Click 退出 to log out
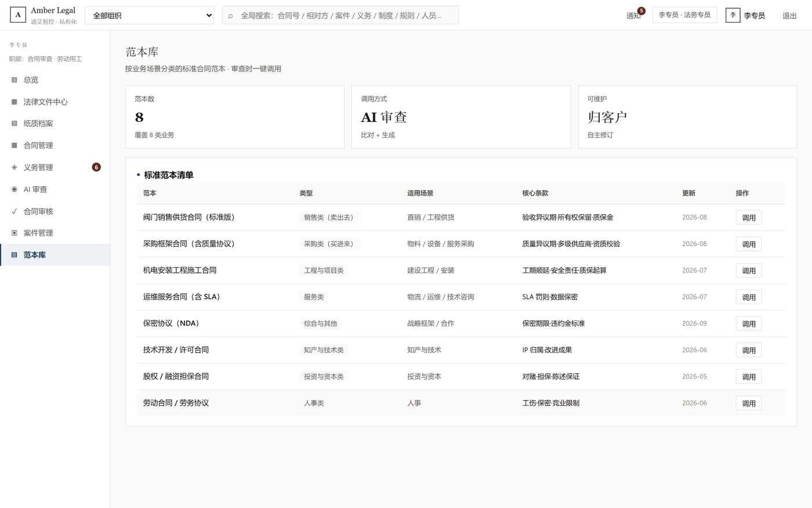This screenshot has width=812, height=508. tap(789, 16)
